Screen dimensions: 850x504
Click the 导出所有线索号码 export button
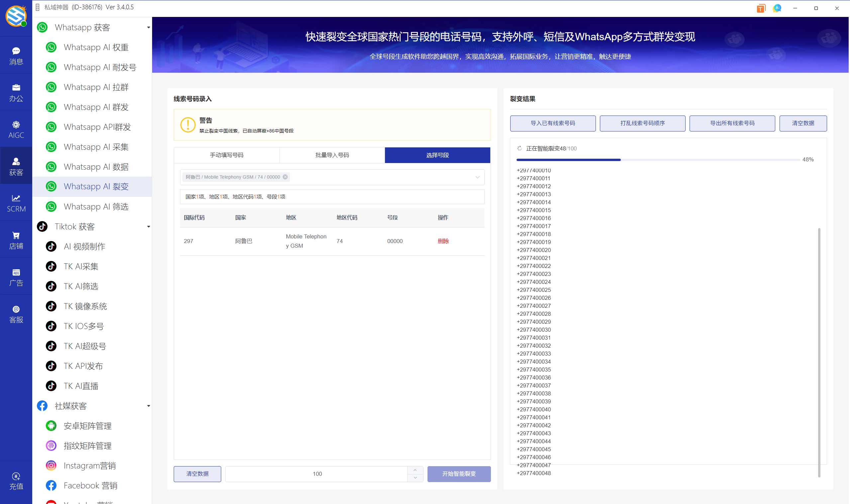click(x=732, y=123)
